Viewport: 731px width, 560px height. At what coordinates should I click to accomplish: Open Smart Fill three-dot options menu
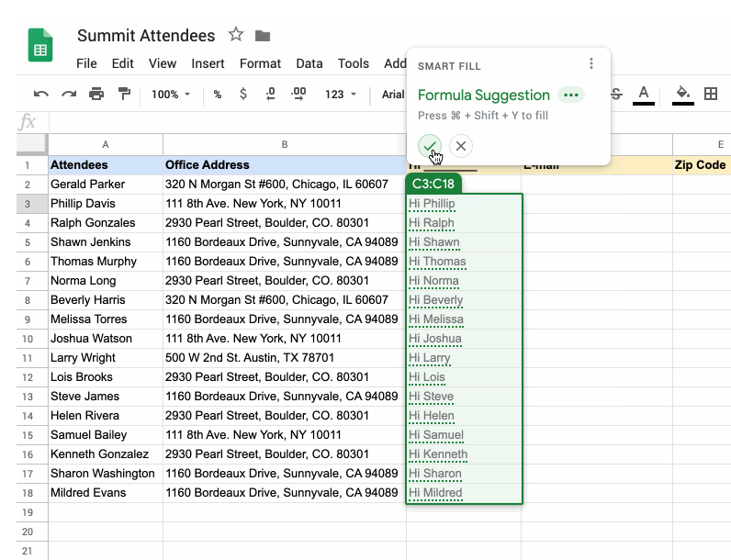[591, 63]
